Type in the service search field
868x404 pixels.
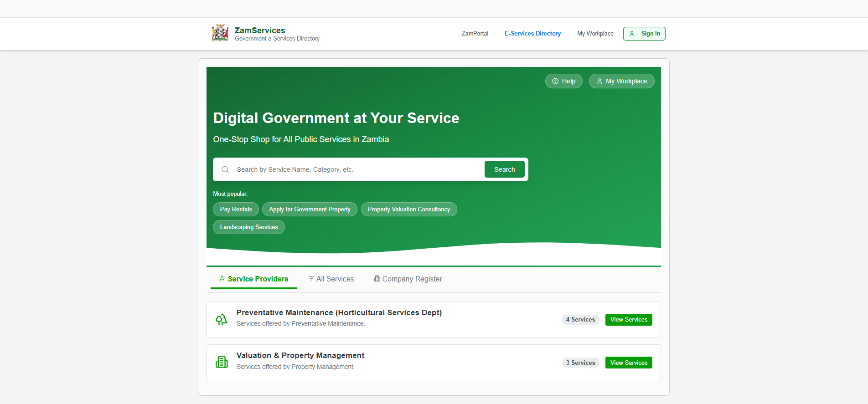356,169
